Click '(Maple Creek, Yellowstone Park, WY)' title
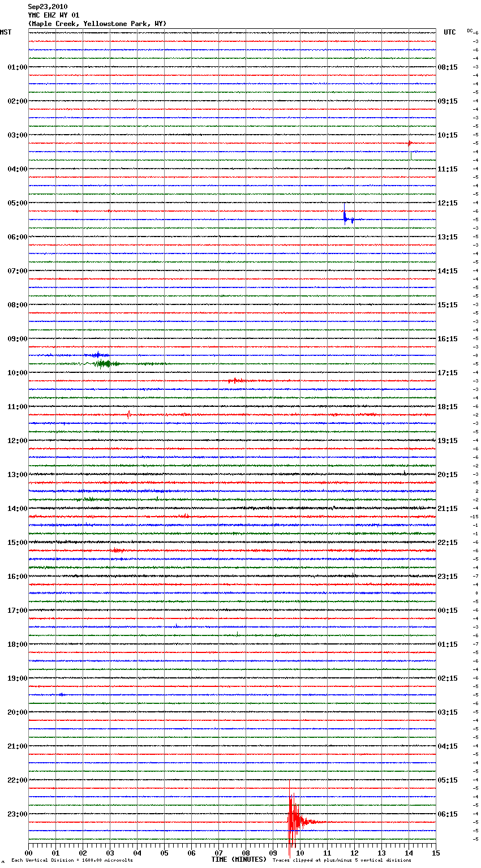This screenshot has height=868, width=481. pyautogui.click(x=97, y=24)
